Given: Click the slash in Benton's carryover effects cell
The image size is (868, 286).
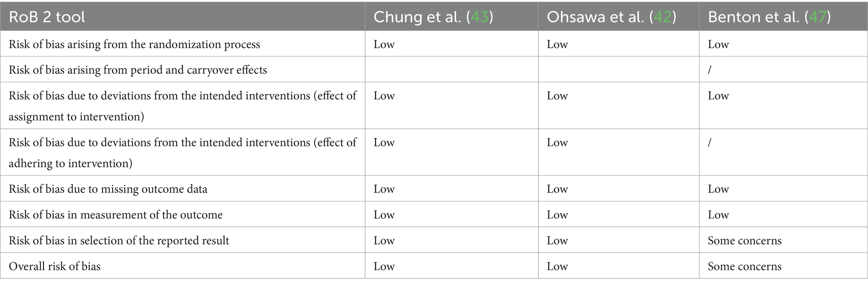Looking at the screenshot, I should coord(710,70).
